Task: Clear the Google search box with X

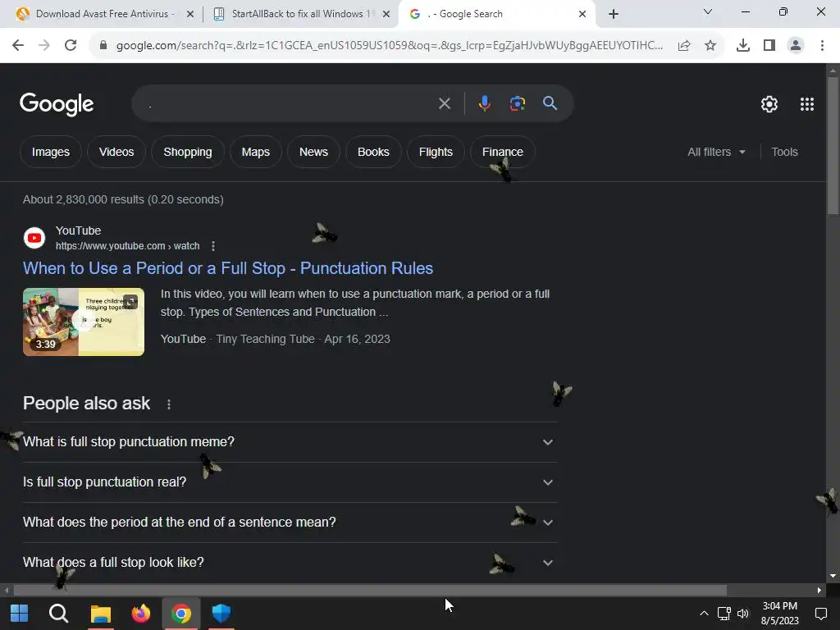Action: click(x=445, y=103)
